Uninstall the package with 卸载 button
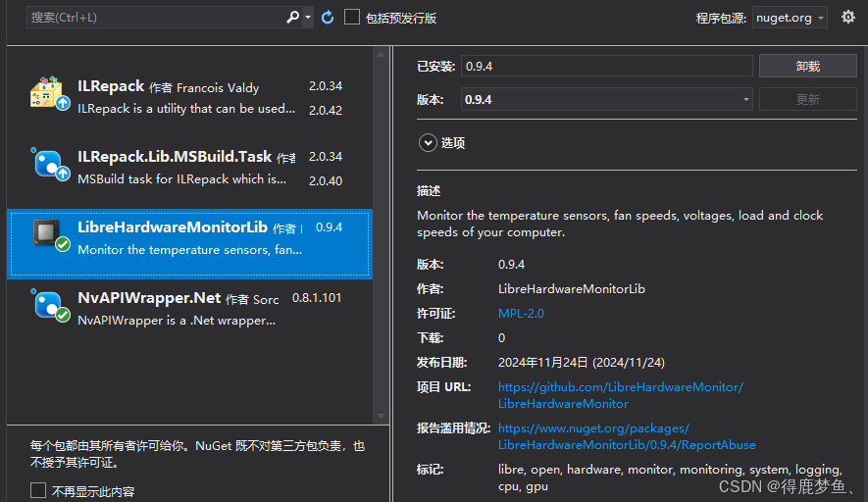The width and height of the screenshot is (868, 502). coord(807,67)
